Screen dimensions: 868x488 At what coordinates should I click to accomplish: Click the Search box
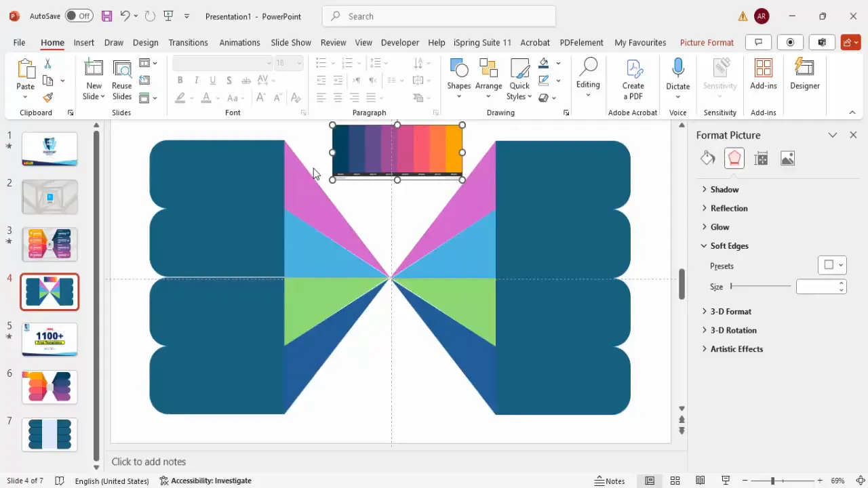point(439,16)
